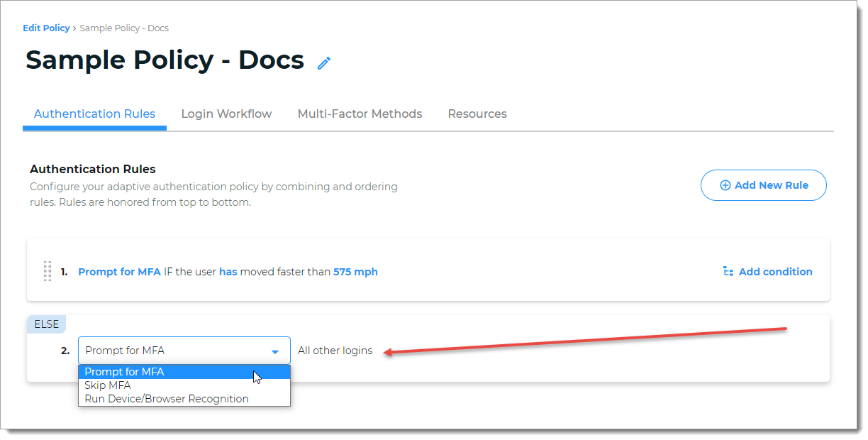The image size is (868, 440).
Task: Go to the Resources tab
Action: (x=477, y=114)
